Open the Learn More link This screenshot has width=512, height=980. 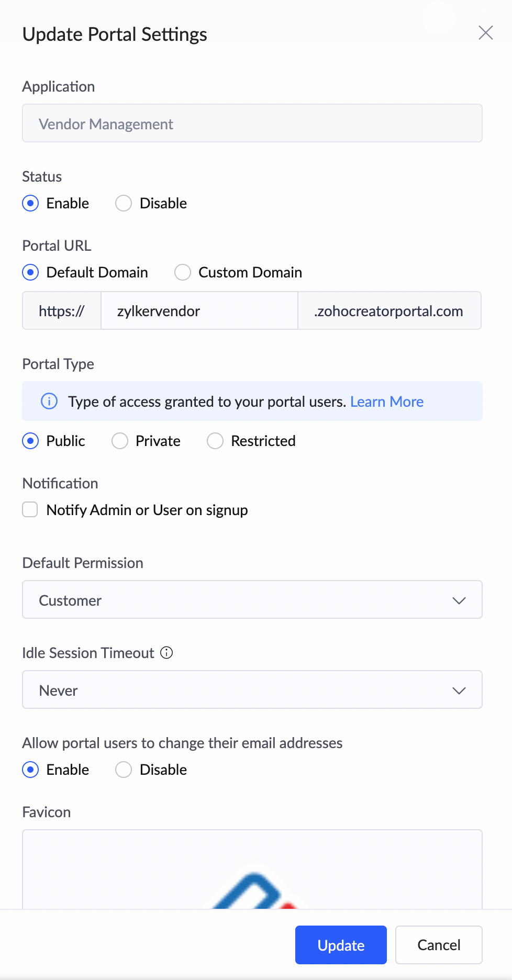tap(387, 402)
